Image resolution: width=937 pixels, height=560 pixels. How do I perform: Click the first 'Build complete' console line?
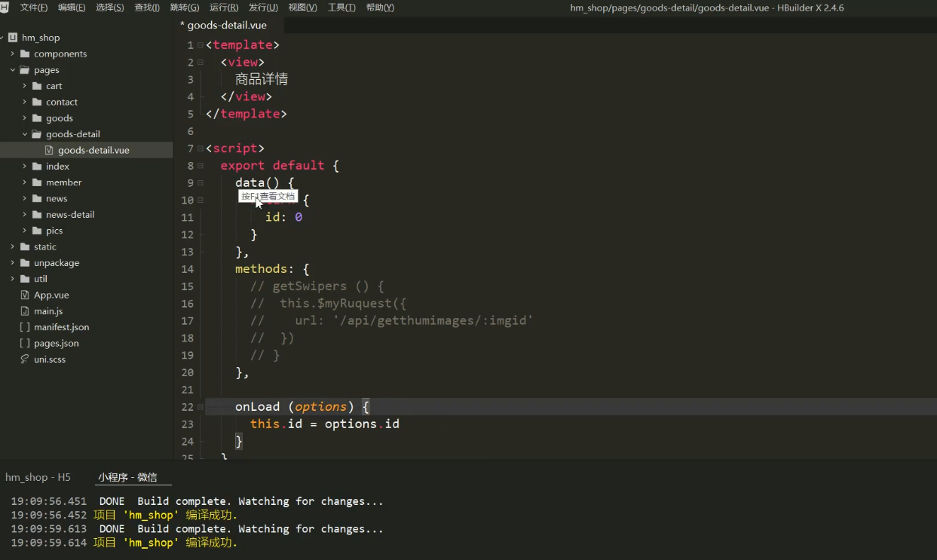[x=197, y=501]
